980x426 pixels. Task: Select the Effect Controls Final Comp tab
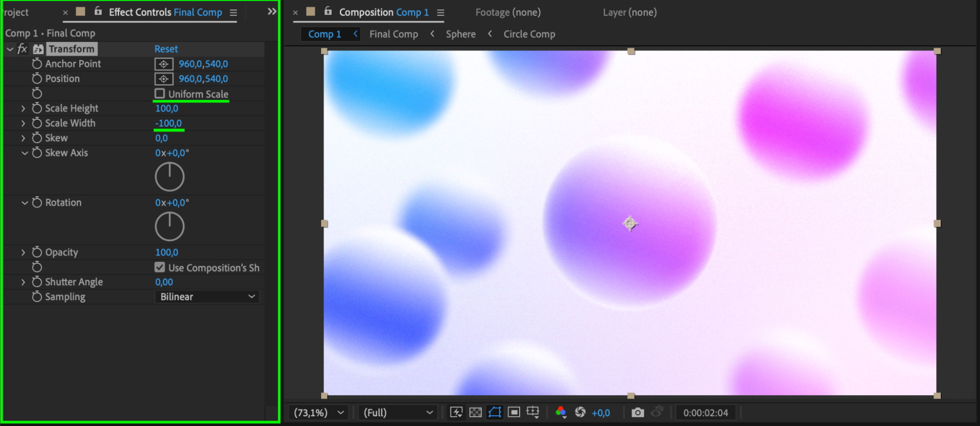coord(166,12)
